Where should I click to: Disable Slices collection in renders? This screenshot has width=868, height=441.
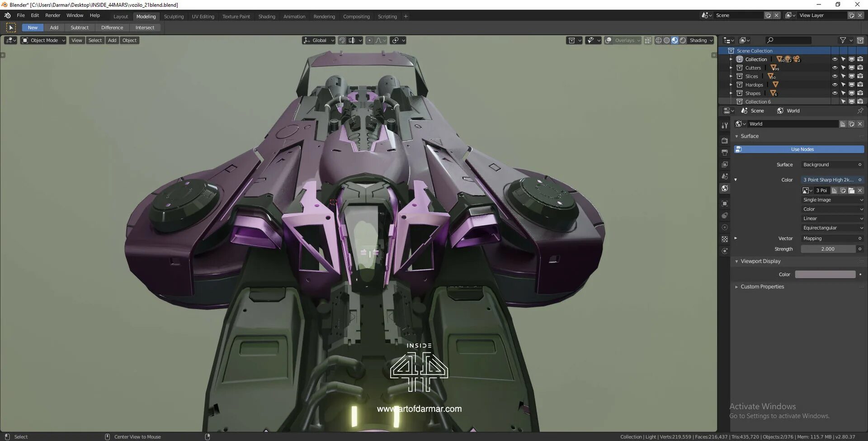tap(860, 76)
